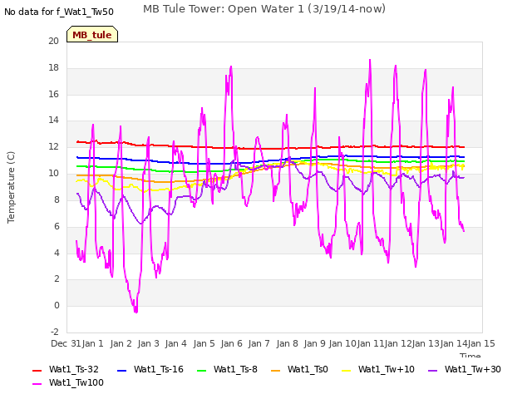
Task: Click the magenta Wat1_Tw100 legend swatch
Action: pos(37,384)
